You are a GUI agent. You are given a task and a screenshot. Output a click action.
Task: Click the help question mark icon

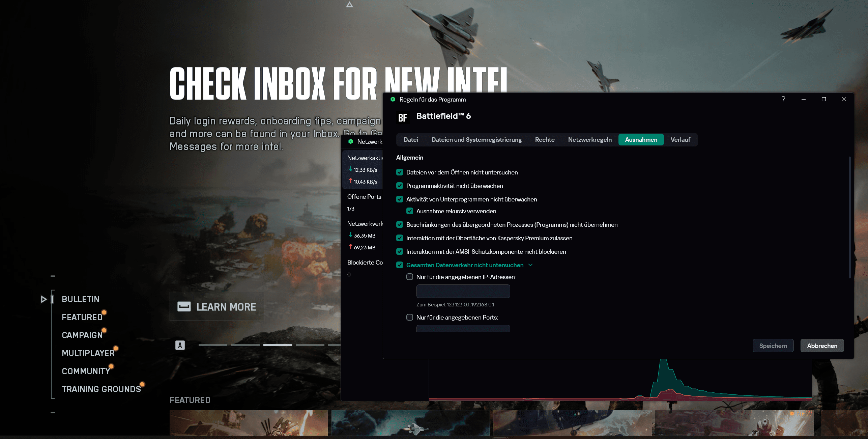[x=783, y=99]
